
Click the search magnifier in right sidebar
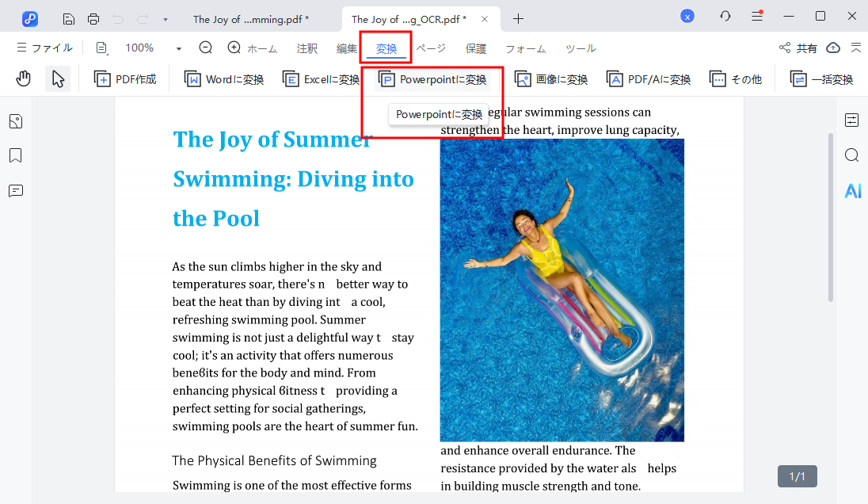[852, 155]
